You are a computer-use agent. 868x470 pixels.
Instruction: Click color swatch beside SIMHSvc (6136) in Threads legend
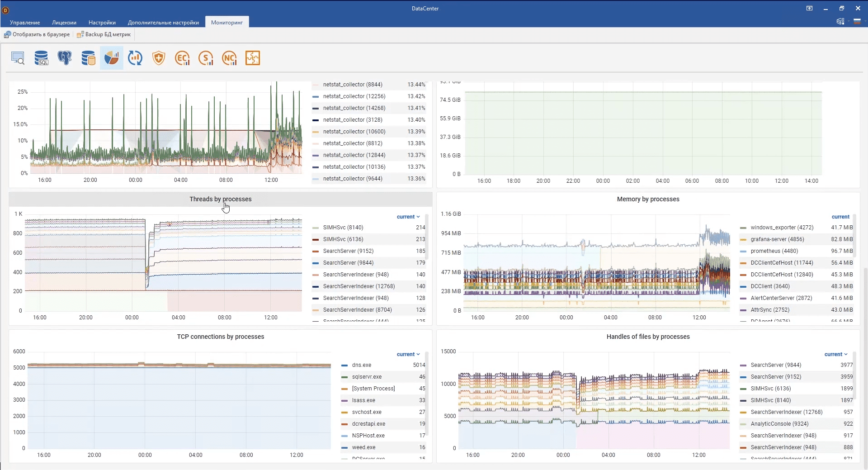[315, 240]
